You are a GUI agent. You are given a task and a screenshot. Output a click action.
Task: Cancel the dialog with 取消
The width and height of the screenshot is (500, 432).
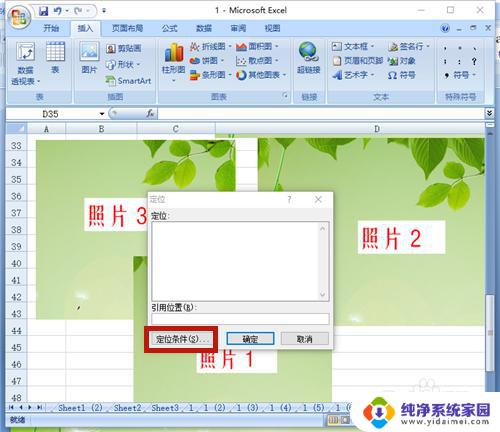[x=305, y=339]
